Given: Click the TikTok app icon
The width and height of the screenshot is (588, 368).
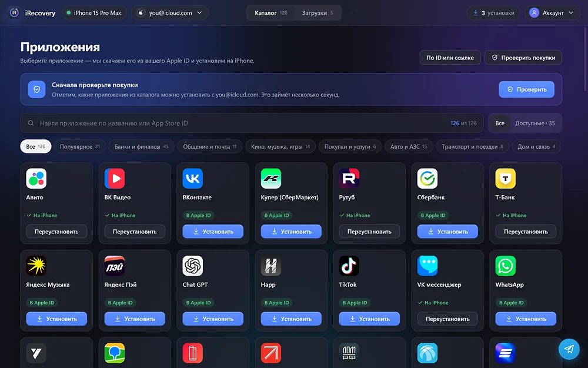Looking at the screenshot, I should click(x=349, y=266).
